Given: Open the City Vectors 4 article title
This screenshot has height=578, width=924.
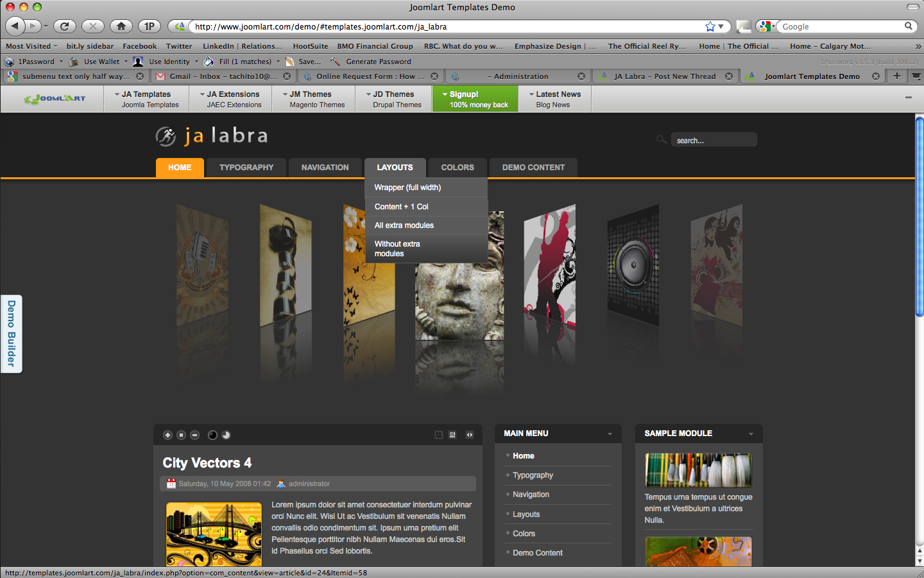Looking at the screenshot, I should [207, 463].
